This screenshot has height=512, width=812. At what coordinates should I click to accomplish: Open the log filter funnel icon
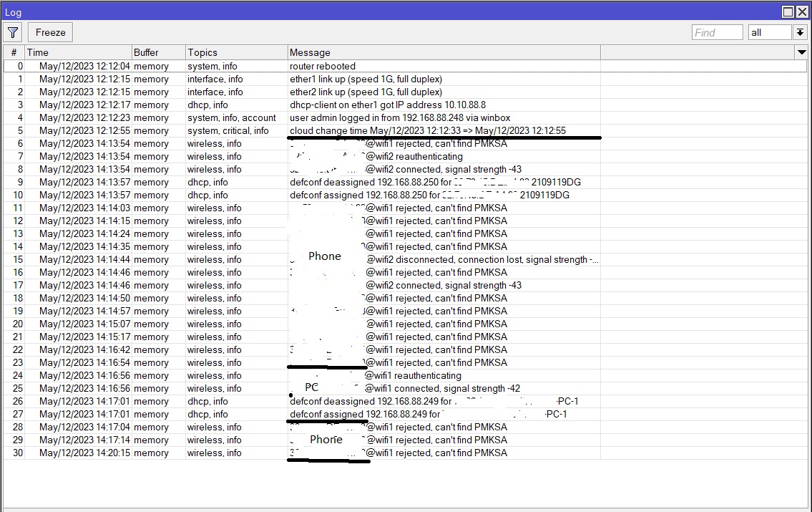coord(13,33)
